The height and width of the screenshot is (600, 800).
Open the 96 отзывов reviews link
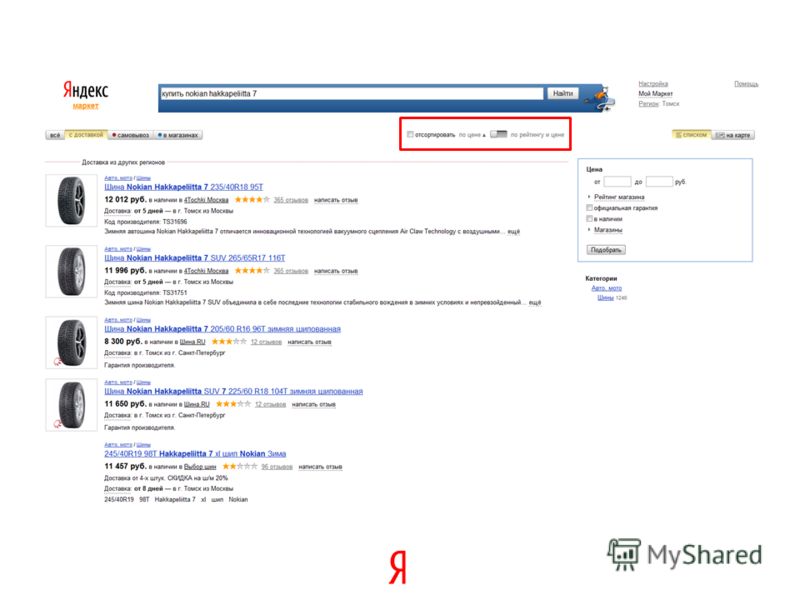click(277, 466)
